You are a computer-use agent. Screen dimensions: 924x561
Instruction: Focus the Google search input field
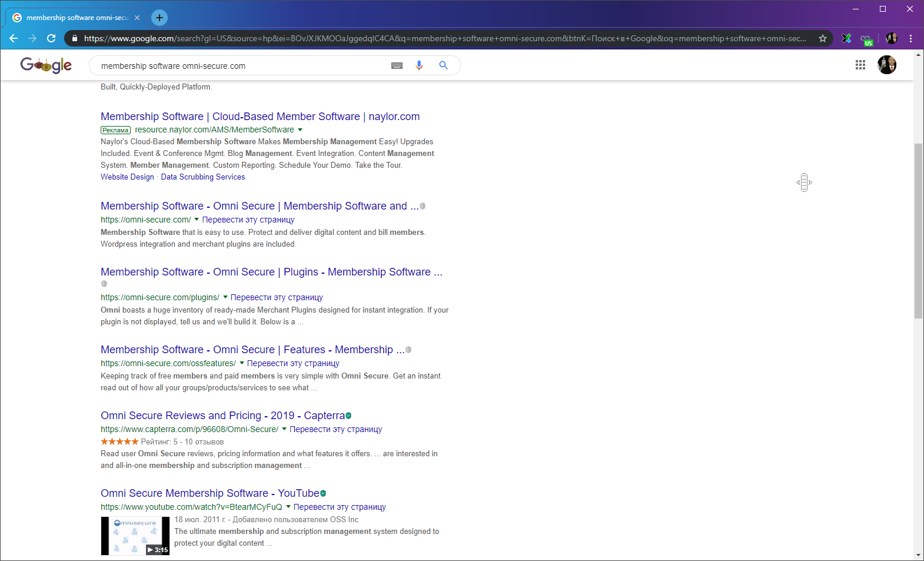point(241,66)
